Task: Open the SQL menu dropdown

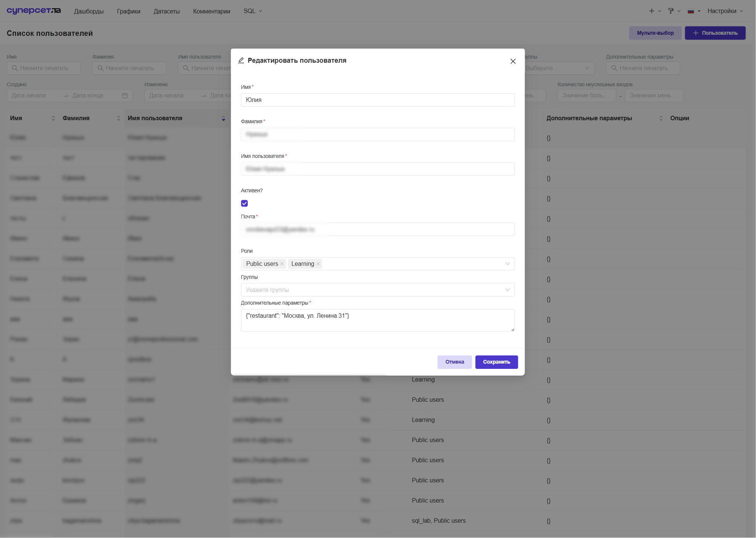Action: [253, 11]
